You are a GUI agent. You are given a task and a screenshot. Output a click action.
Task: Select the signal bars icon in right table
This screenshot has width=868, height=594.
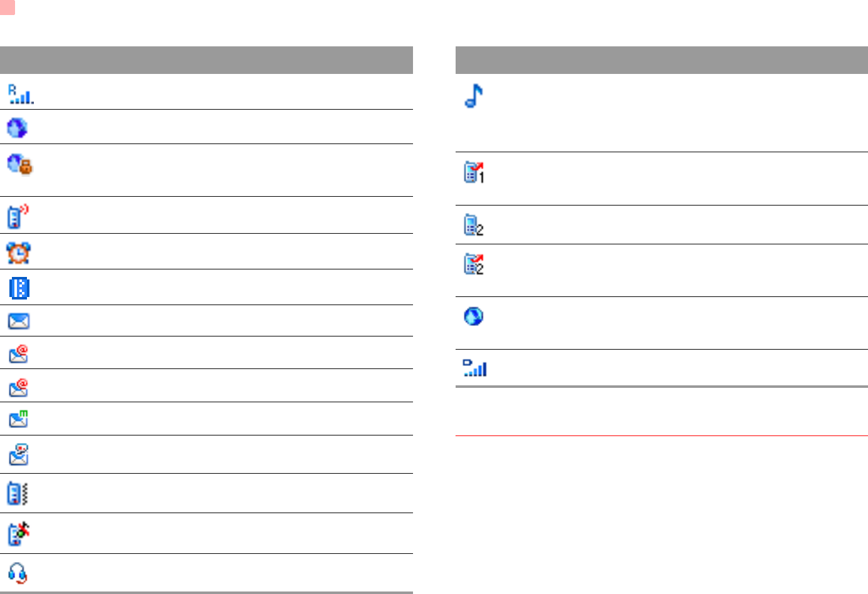pyautogui.click(x=474, y=368)
